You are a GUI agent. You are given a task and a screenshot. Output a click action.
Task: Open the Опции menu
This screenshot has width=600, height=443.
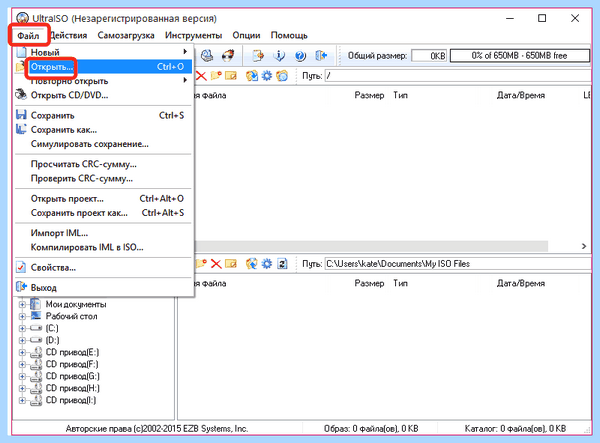pyautogui.click(x=246, y=36)
